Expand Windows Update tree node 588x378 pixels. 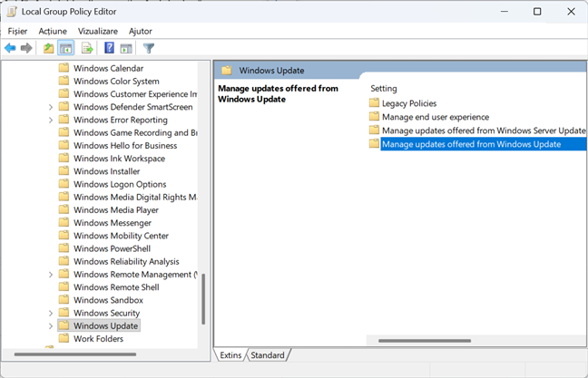tap(51, 326)
